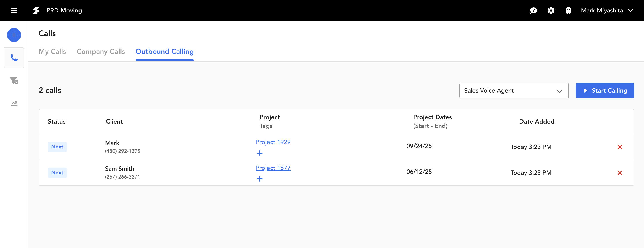Click the PRD Moving lightning logo
644x248 pixels.
(x=36, y=10)
